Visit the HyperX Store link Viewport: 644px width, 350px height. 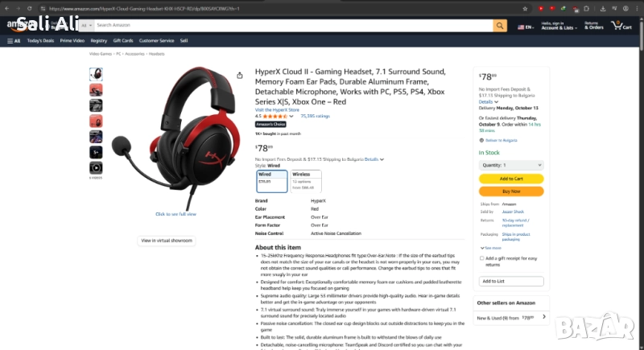point(277,110)
